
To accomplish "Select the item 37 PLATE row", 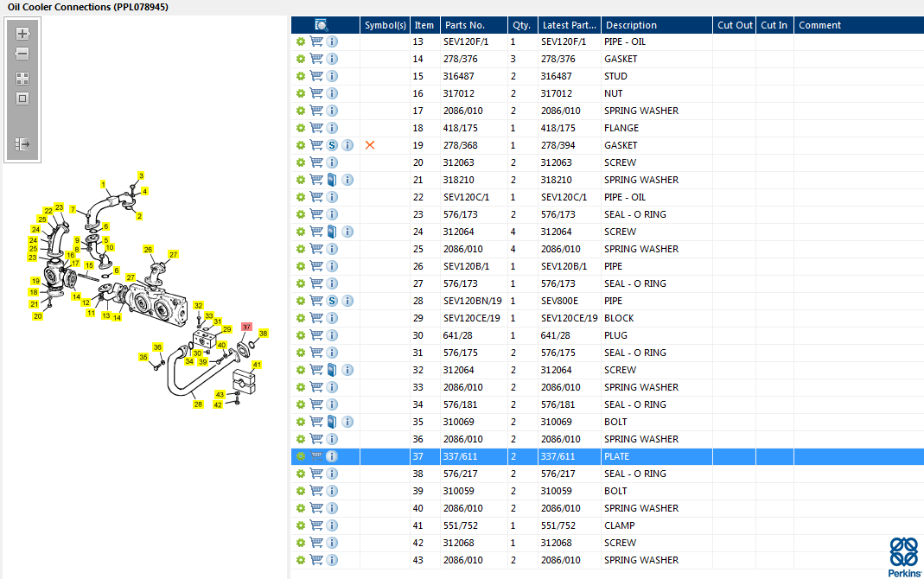I will point(608,456).
